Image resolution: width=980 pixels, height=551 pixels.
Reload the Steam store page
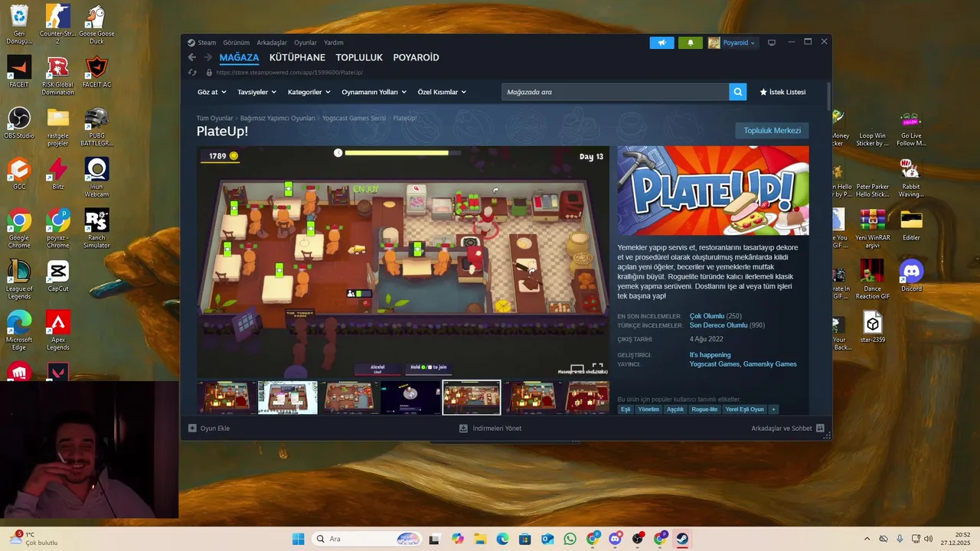(x=192, y=73)
